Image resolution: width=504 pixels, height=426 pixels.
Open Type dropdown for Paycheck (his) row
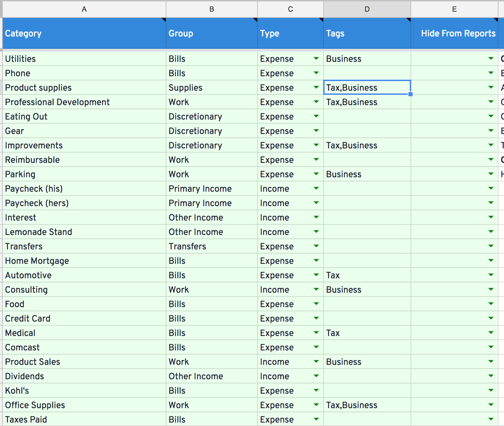(x=316, y=189)
